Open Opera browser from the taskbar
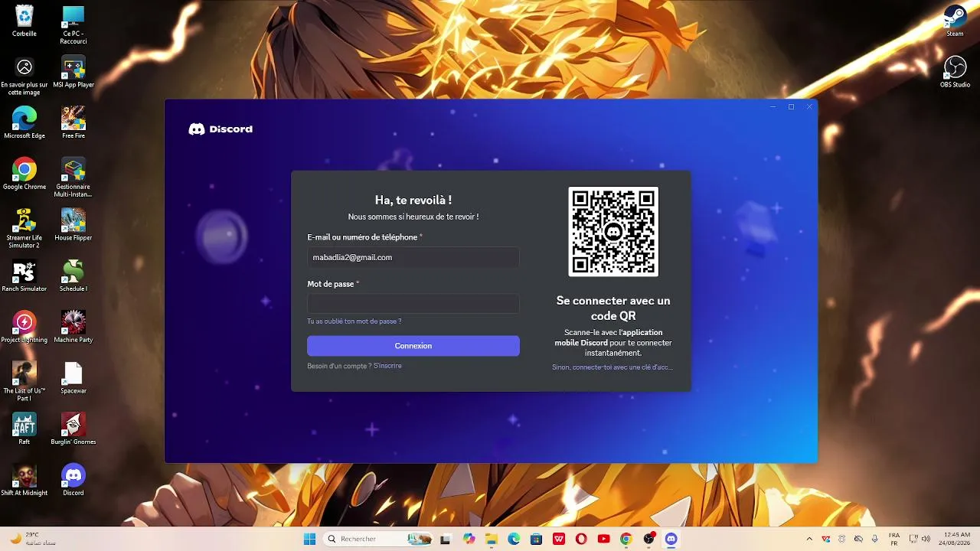The height and width of the screenshot is (551, 980). coord(581,539)
